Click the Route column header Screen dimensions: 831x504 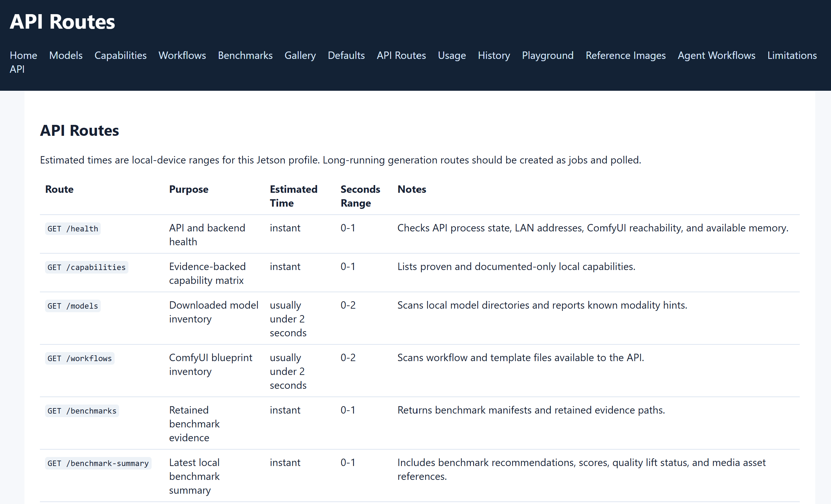59,189
